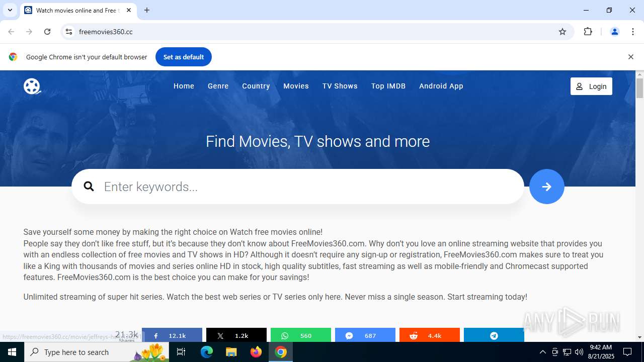The height and width of the screenshot is (362, 644).
Task: Share on WhatsApp with 560 shares
Action: pos(301,335)
